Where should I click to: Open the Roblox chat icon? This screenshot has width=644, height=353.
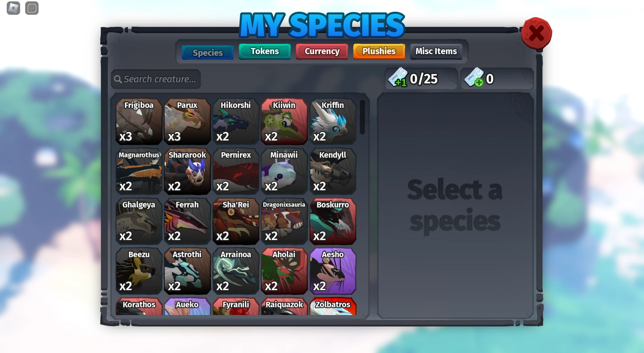coord(32,8)
